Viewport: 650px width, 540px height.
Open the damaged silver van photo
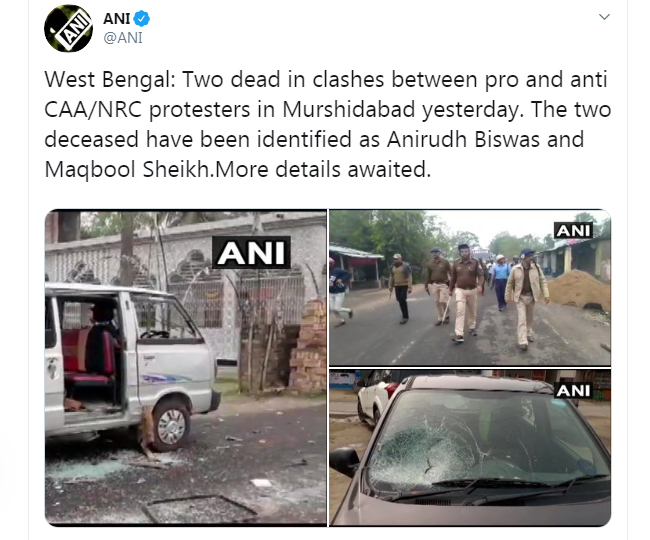186,368
